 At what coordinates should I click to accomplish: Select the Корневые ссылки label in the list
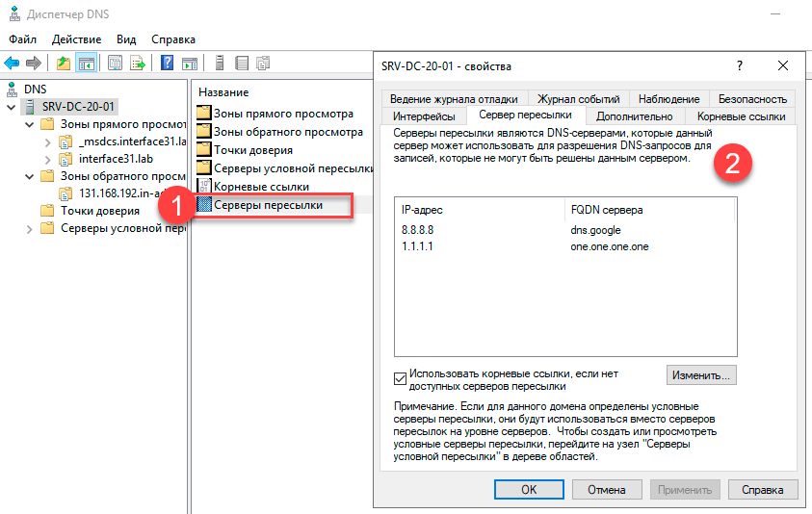pyautogui.click(x=261, y=187)
